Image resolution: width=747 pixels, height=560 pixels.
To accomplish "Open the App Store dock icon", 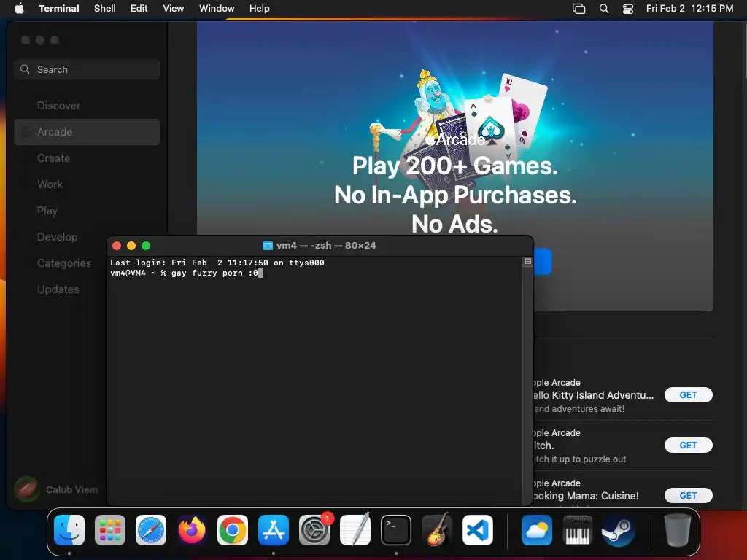I will pos(274,530).
